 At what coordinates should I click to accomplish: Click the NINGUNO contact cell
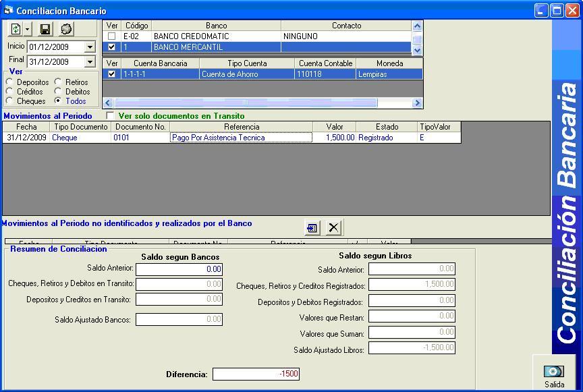[347, 36]
